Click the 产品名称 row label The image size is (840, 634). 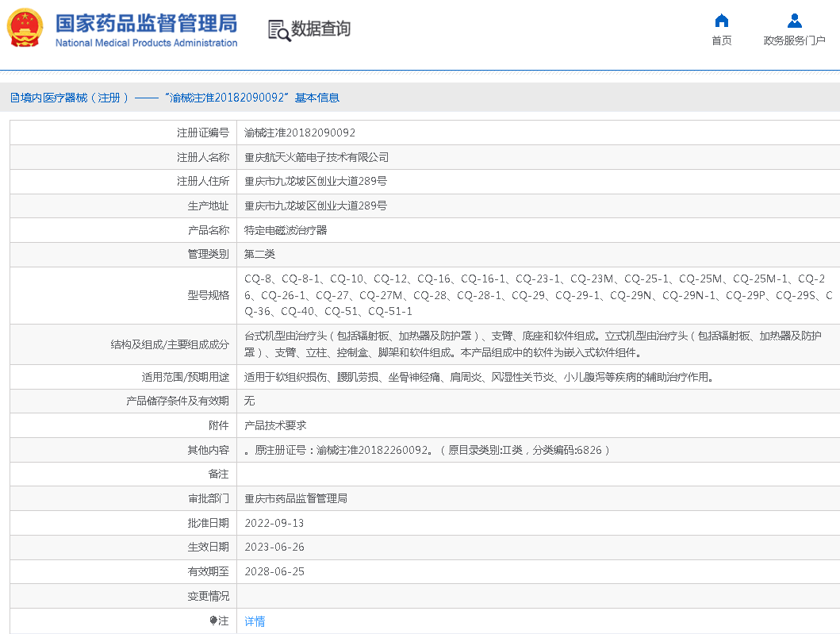coord(209,230)
